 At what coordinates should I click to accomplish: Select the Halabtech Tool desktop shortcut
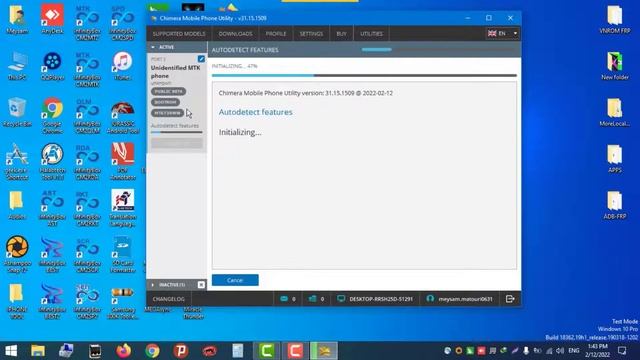[x=52, y=161]
